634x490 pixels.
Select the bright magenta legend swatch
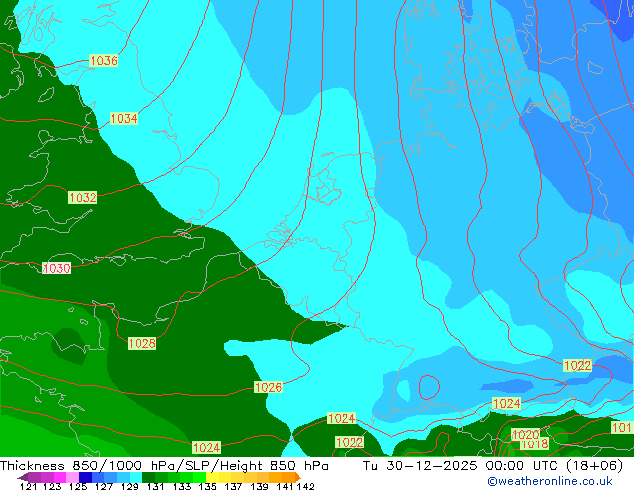click(x=60, y=477)
